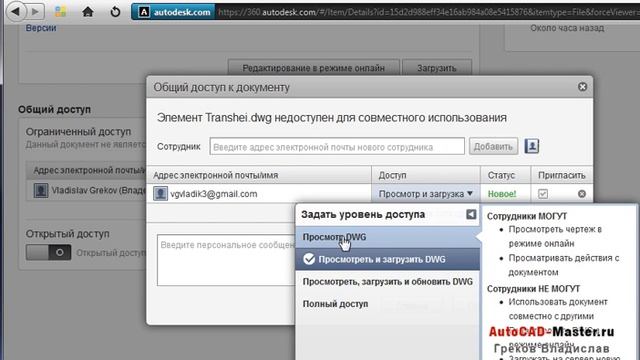
Task: Click the avatar icon beside vgvladik3@gmail.com
Action: coord(160,193)
